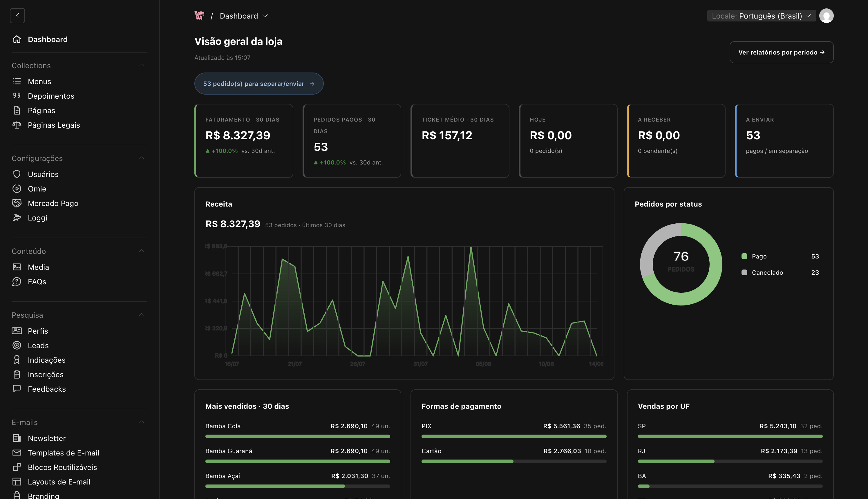
Task: Collapse the Conteúdo sidebar group
Action: coord(142,251)
